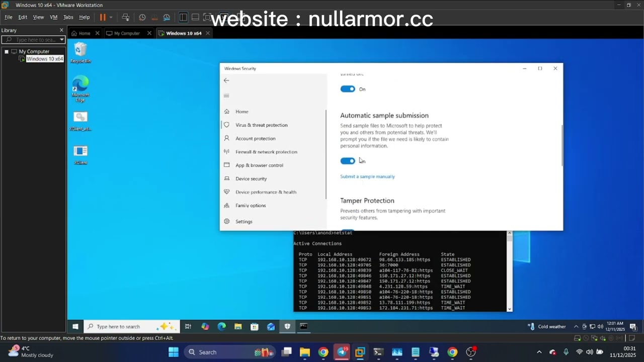Click the Tamper Protection heading
The height and width of the screenshot is (362, 644).
tap(367, 201)
